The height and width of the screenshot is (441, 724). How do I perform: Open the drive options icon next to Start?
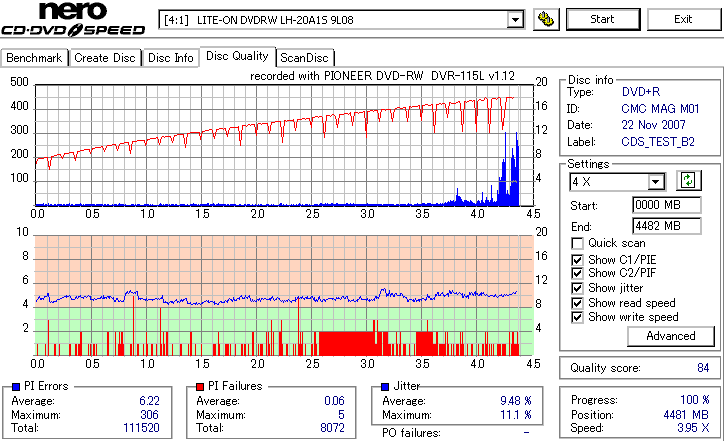[546, 19]
